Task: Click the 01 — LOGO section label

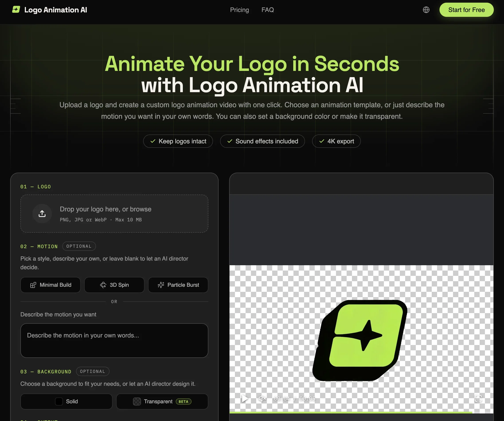Action: [x=35, y=187]
